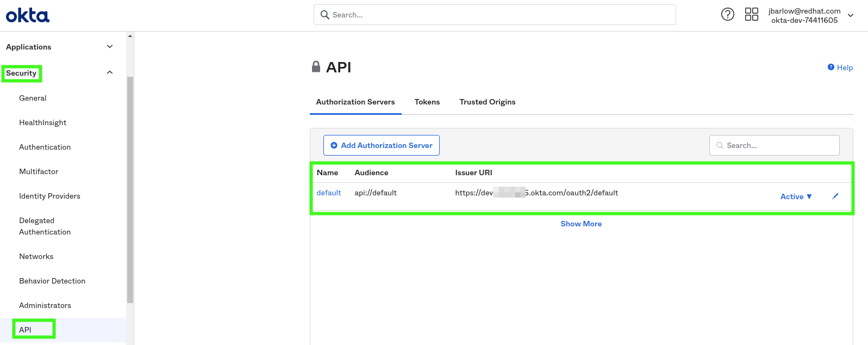Image resolution: width=868 pixels, height=345 pixels.
Task: Open Multifactor in sidebar
Action: pos(39,171)
